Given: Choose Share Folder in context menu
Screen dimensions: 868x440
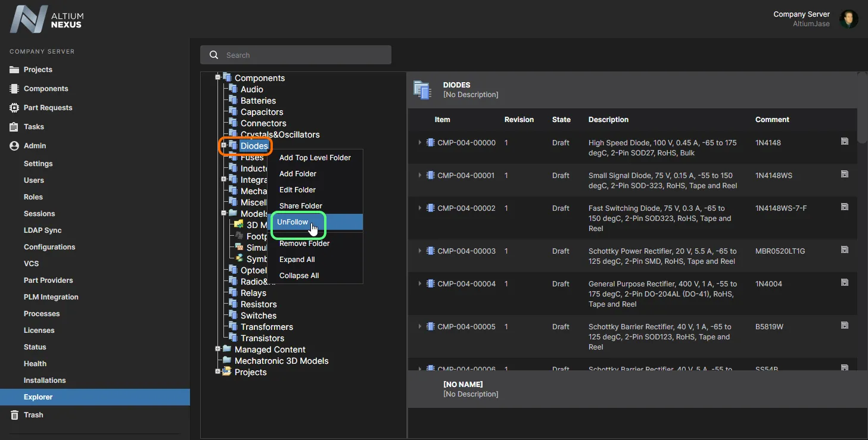Looking at the screenshot, I should (x=301, y=206).
